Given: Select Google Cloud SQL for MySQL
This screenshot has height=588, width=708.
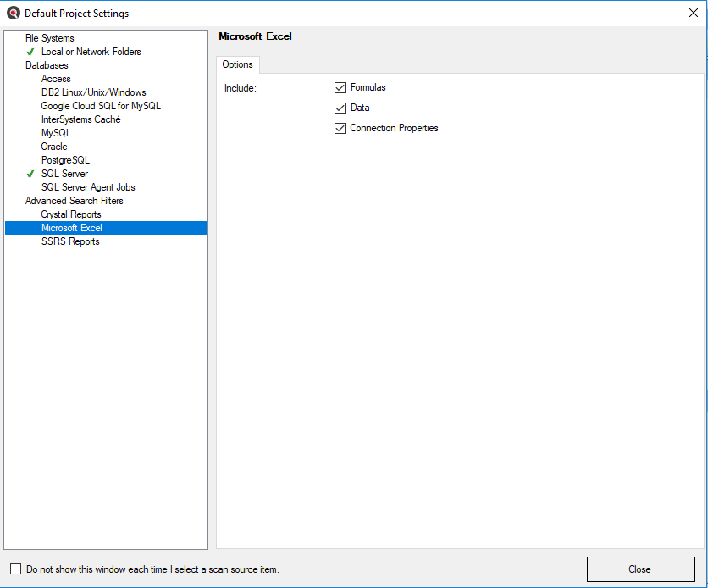Looking at the screenshot, I should point(100,106).
